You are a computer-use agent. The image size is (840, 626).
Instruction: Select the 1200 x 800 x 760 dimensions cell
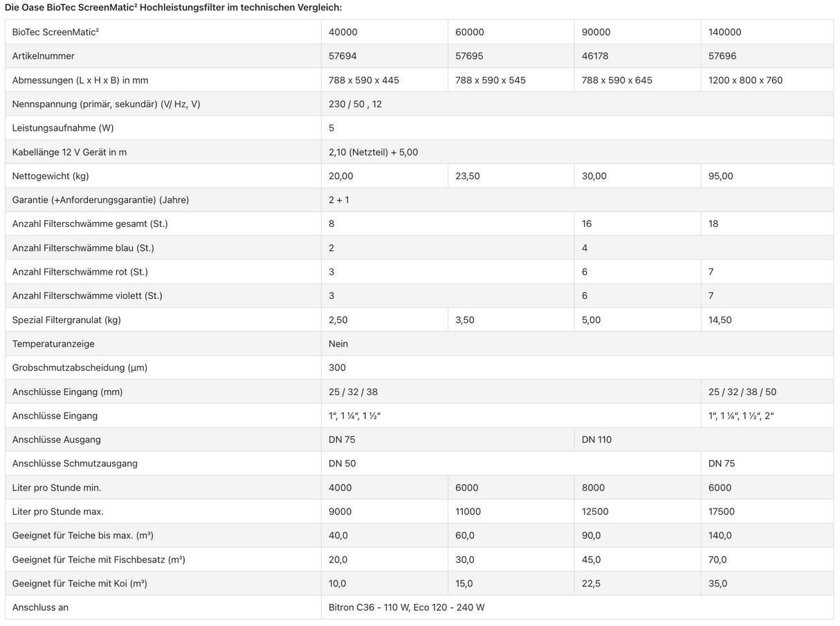[745, 80]
